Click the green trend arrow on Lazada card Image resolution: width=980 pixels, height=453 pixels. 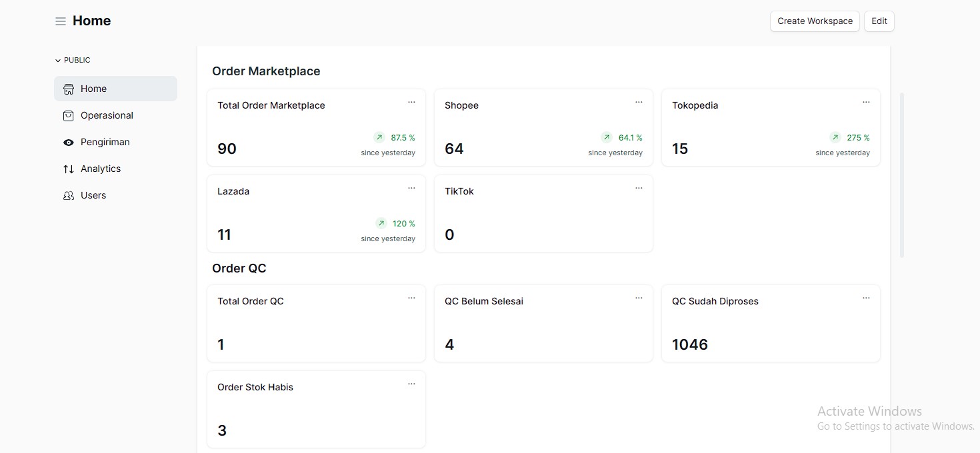[x=381, y=224]
